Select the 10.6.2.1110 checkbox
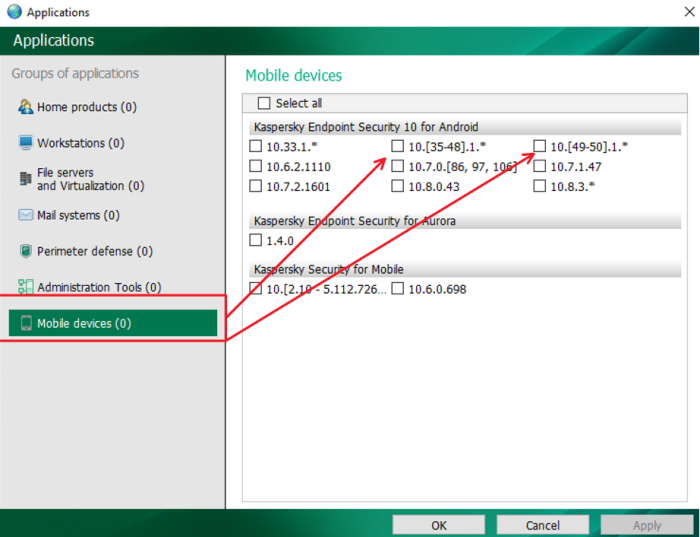The image size is (700, 537). pyautogui.click(x=255, y=166)
